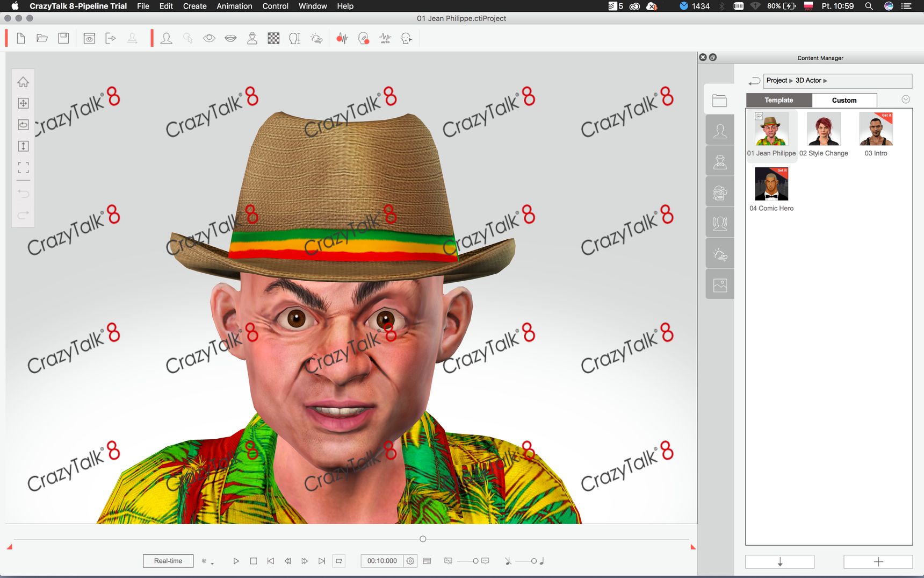Go back with the Content Manager return arrow
This screenshot has height=578, width=924.
point(754,81)
